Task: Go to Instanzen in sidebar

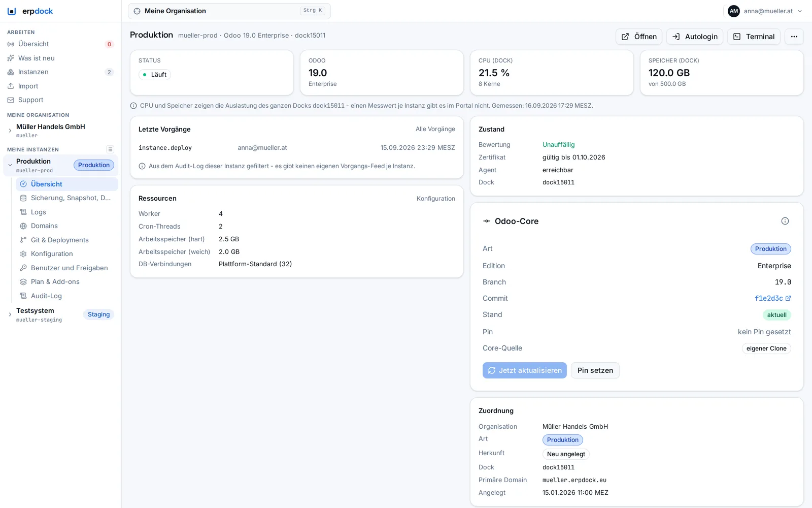Action: (60, 72)
